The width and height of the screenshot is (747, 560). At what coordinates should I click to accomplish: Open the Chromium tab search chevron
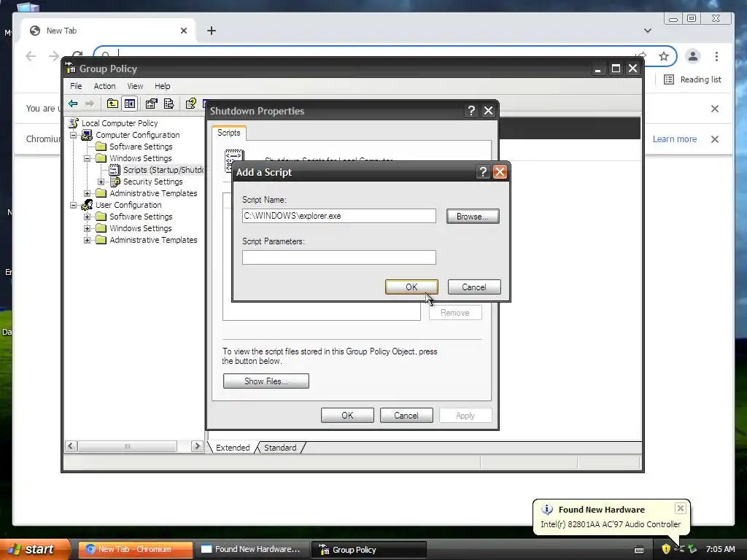[648, 31]
